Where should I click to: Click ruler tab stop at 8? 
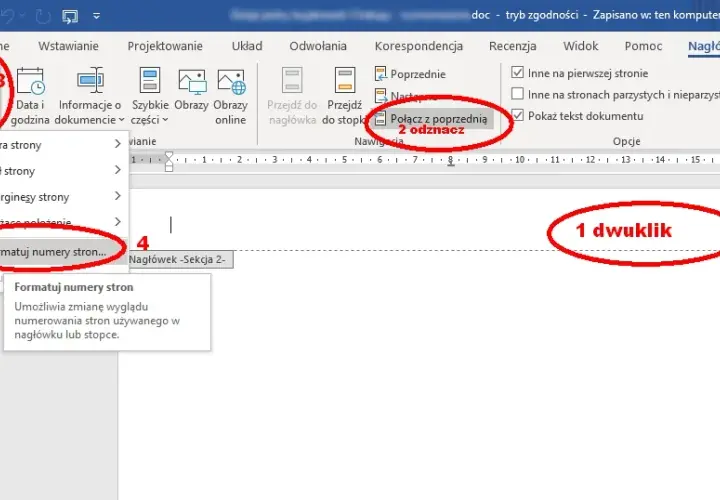(x=450, y=163)
